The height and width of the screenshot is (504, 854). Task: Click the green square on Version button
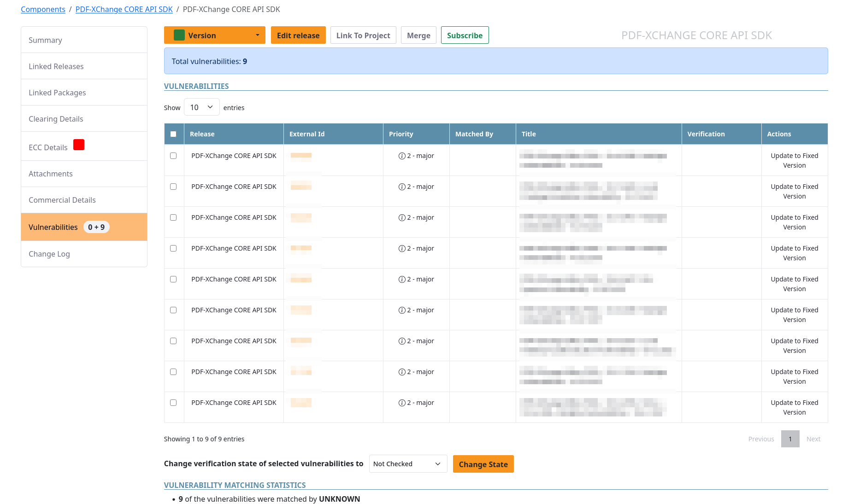pyautogui.click(x=179, y=35)
